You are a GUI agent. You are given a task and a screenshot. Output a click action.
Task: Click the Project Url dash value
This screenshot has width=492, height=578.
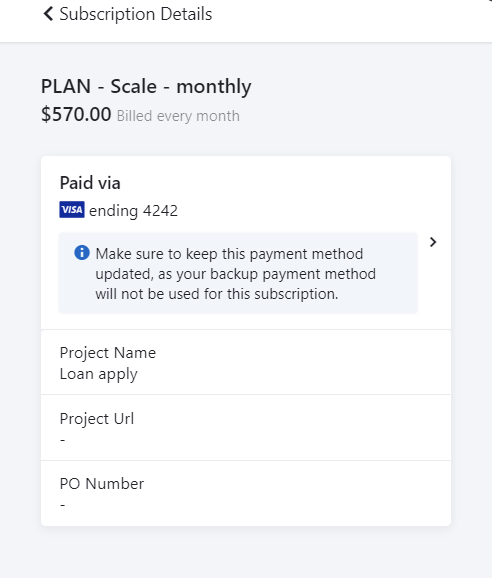click(x=63, y=440)
